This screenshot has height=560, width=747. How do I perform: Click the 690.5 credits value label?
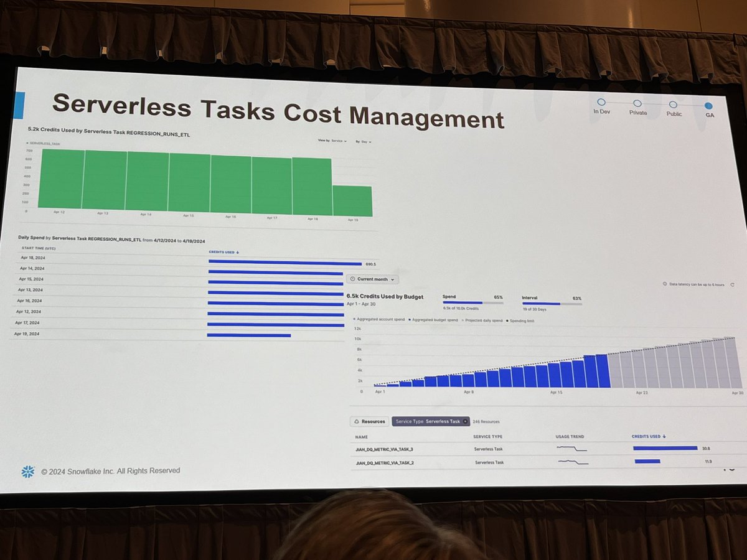(370, 264)
